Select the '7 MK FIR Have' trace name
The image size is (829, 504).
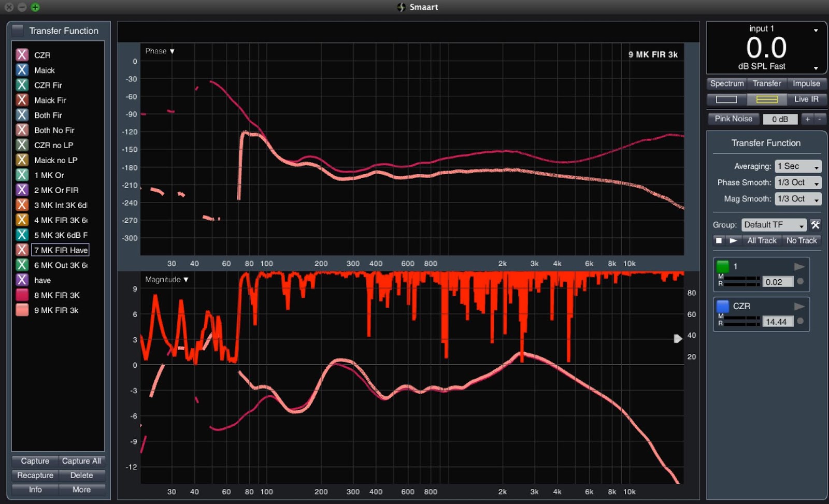pyautogui.click(x=61, y=250)
